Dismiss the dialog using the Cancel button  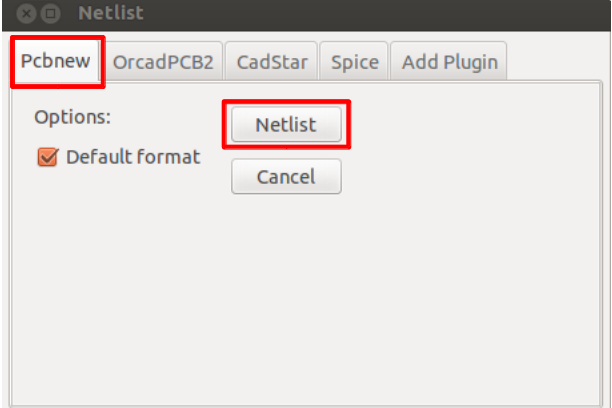click(x=286, y=176)
